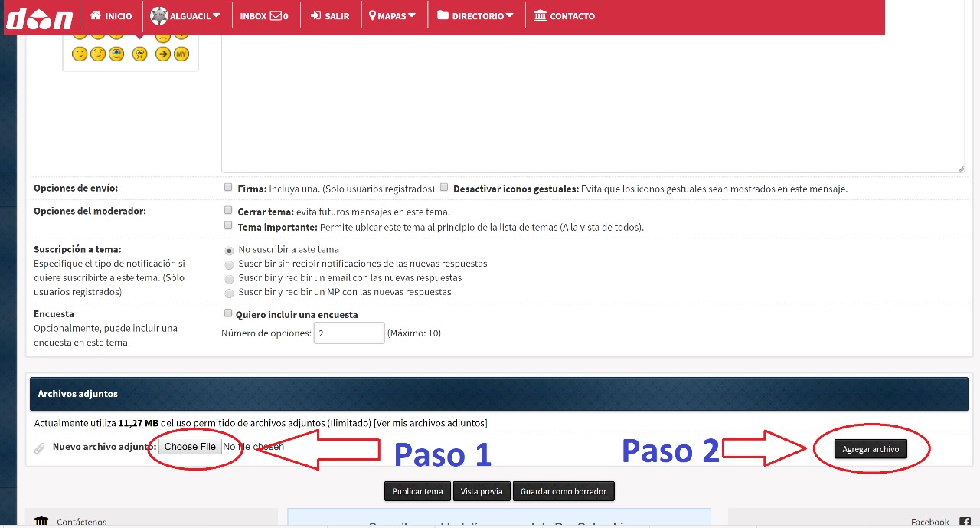Open Ver mis archivos adjuntos link
The width and height of the screenshot is (980, 528).
[430, 423]
